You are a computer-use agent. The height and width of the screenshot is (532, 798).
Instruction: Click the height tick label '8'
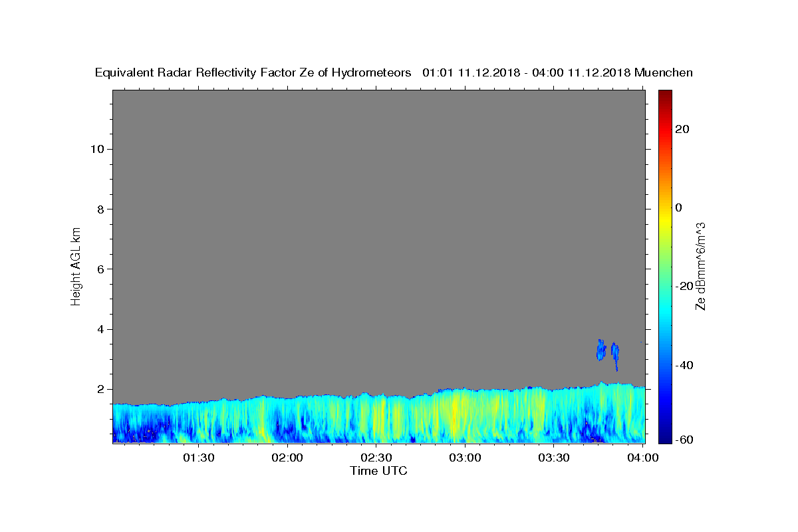click(100, 209)
